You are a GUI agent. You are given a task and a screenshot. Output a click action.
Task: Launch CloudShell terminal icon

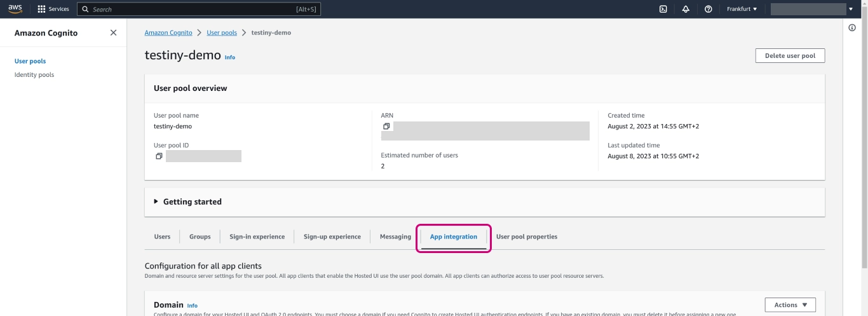(x=663, y=9)
